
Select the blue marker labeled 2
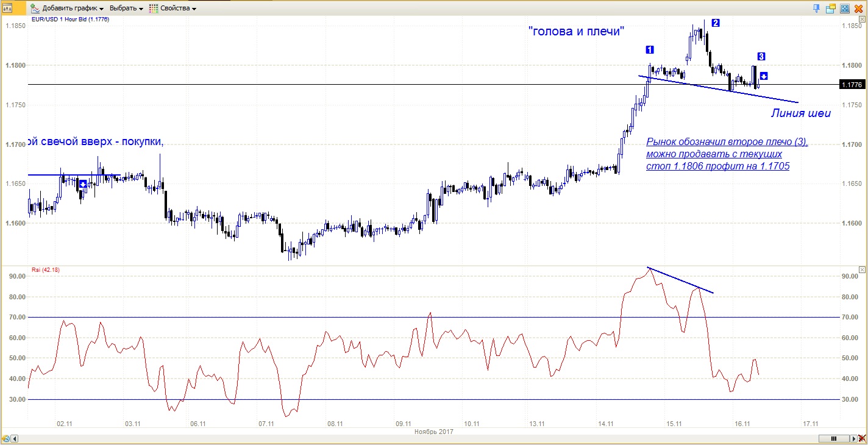716,23
